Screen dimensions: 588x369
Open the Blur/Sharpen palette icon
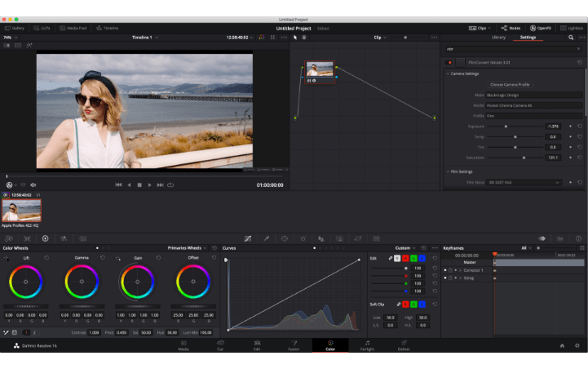tap(321, 238)
